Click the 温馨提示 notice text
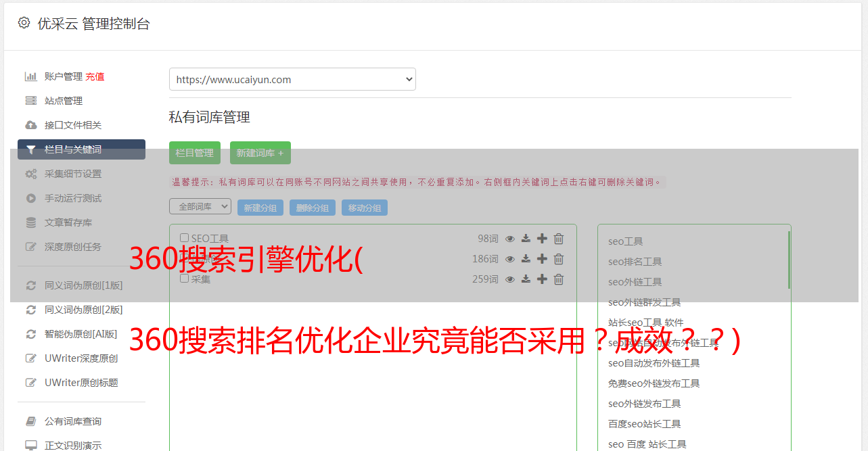The height and width of the screenshot is (451, 868). (x=418, y=182)
